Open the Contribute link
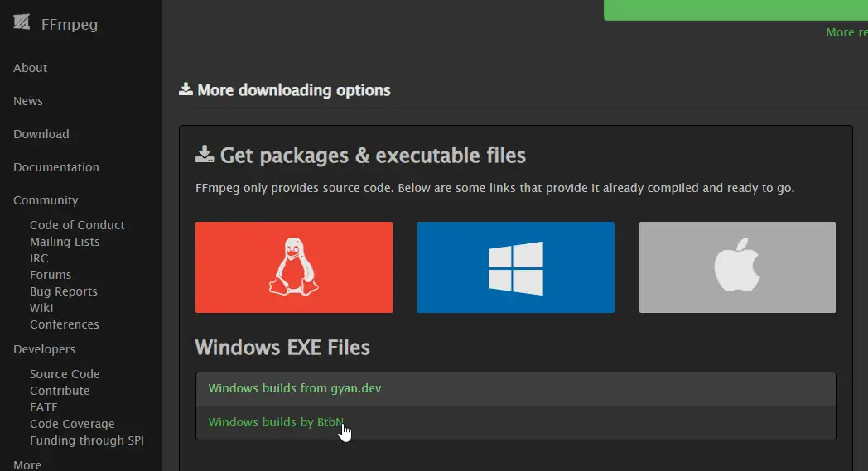This screenshot has width=868, height=471. (60, 391)
